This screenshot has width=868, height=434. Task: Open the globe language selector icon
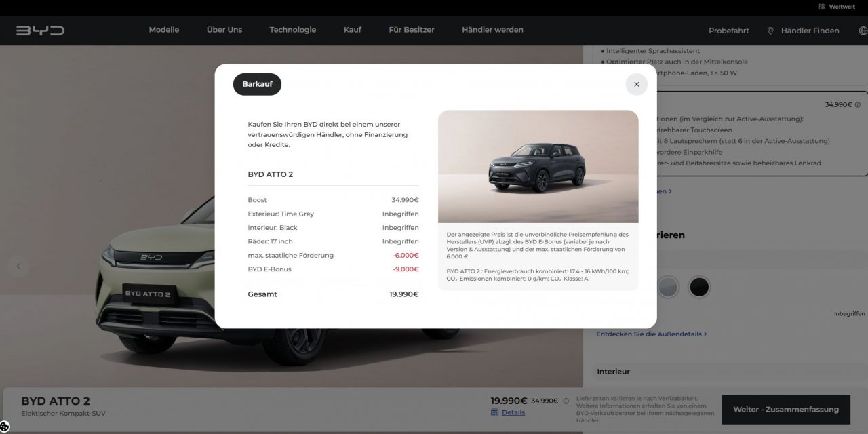click(863, 31)
